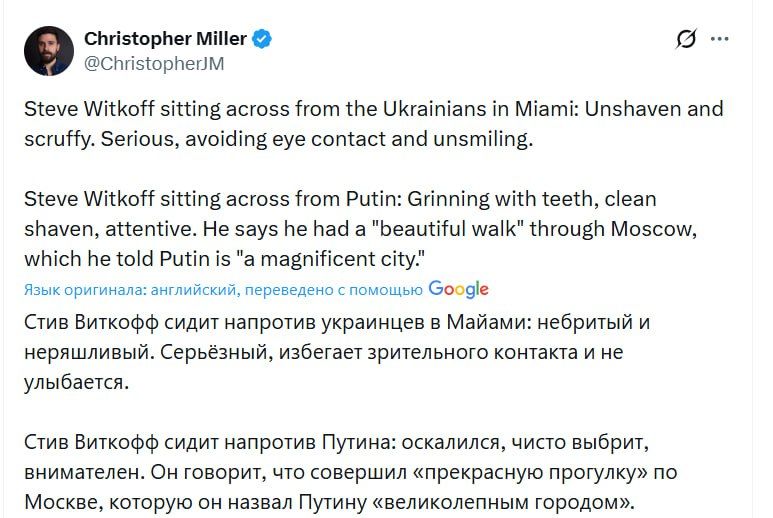Open the @ChristopherJM handle link
This screenshot has width=773, height=518.
click(x=153, y=64)
